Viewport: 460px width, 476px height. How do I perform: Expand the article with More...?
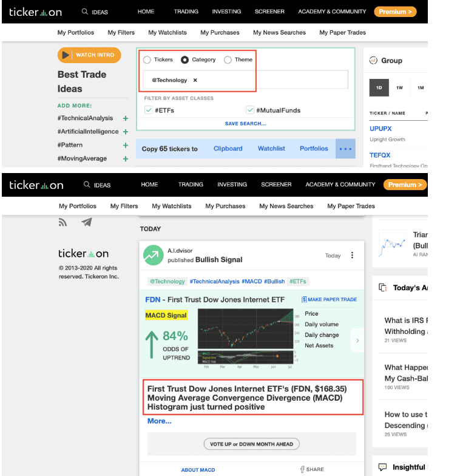(x=159, y=421)
